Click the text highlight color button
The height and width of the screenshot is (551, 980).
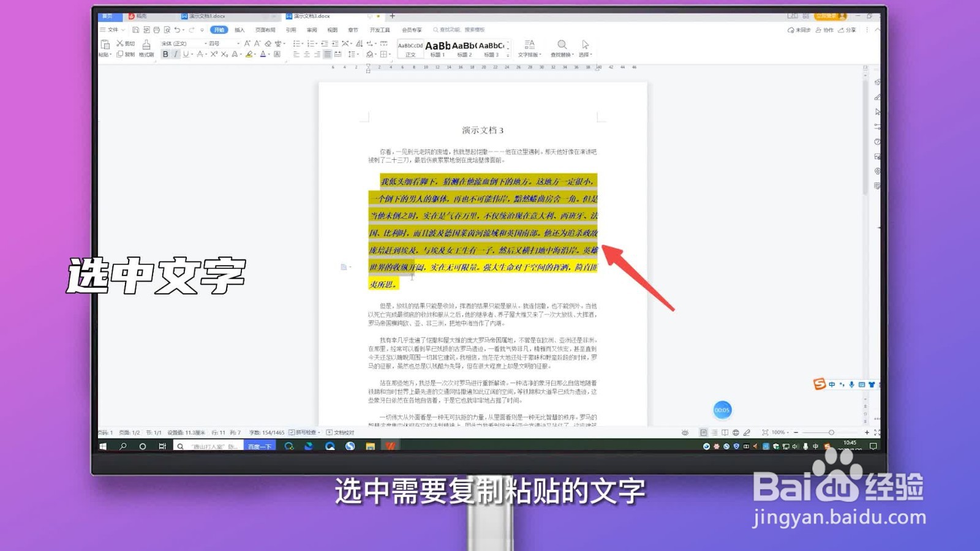click(x=249, y=54)
